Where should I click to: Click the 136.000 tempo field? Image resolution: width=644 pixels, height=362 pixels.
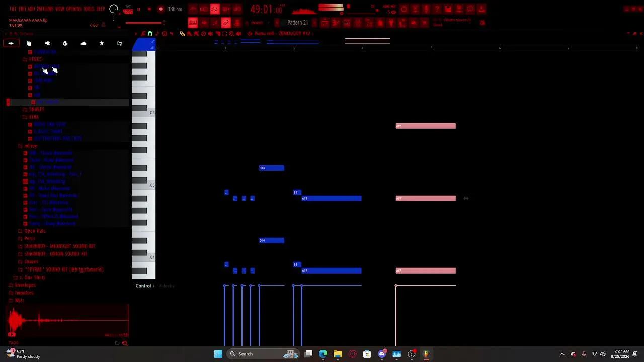tap(175, 9)
